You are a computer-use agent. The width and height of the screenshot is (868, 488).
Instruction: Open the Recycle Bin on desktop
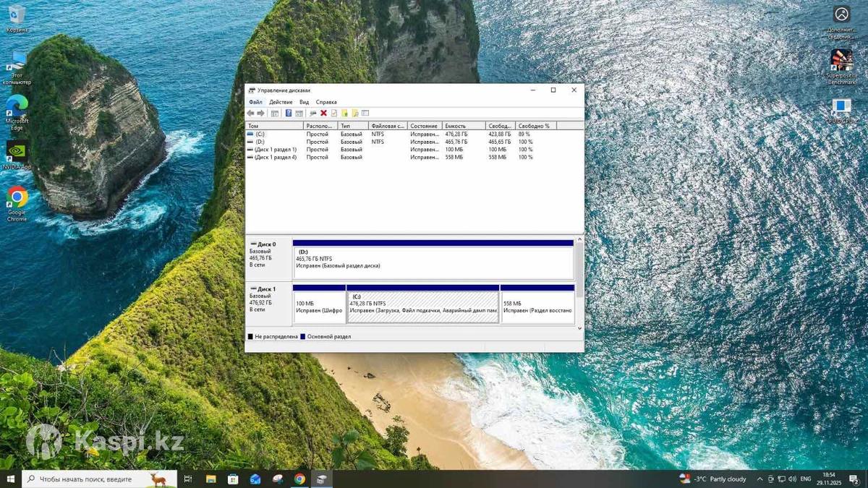click(x=17, y=14)
